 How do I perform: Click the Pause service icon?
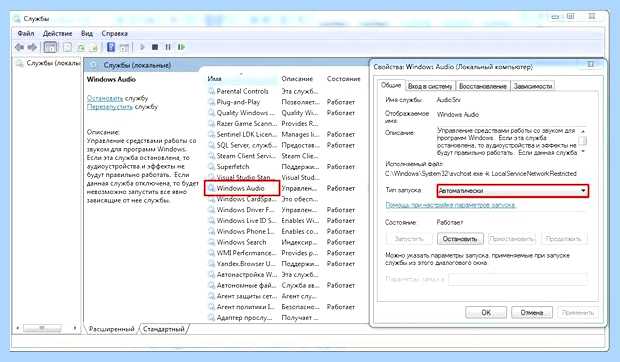click(168, 47)
